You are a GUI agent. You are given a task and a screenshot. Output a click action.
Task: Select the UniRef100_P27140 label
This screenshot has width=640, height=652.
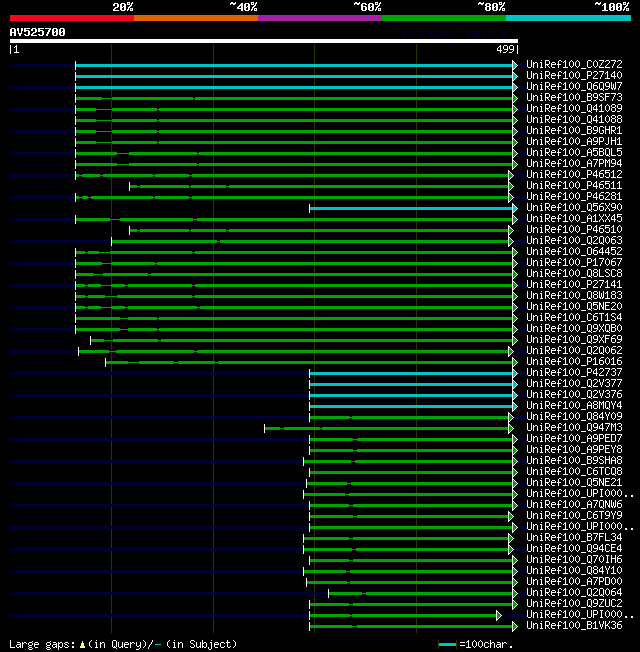tap(574, 76)
